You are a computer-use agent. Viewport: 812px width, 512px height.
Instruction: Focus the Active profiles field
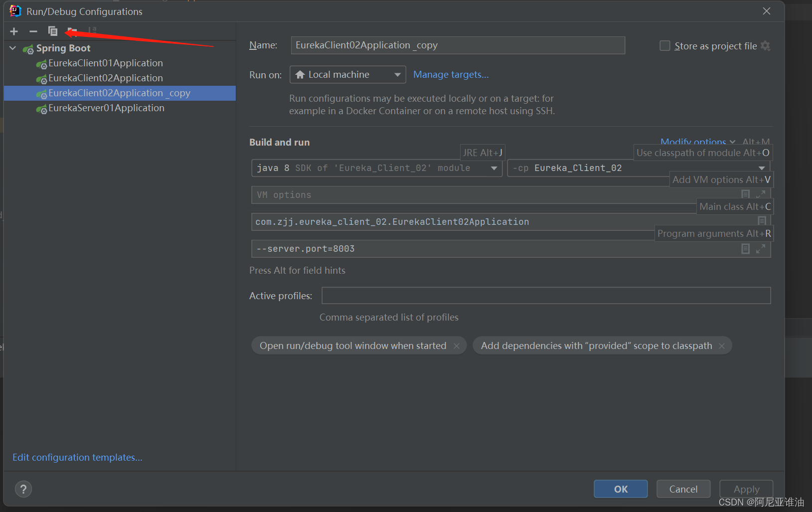(546, 295)
